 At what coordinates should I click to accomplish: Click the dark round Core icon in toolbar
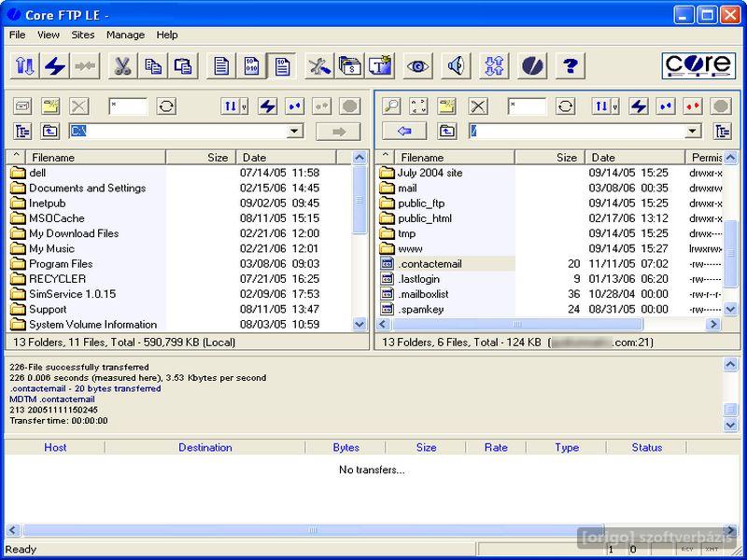pos(532,65)
